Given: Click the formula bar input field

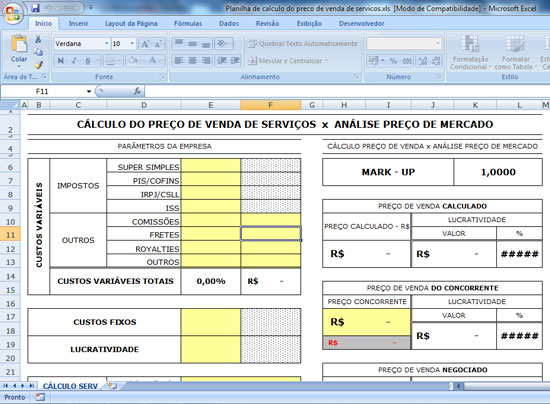Looking at the screenshot, I should tap(347, 91).
